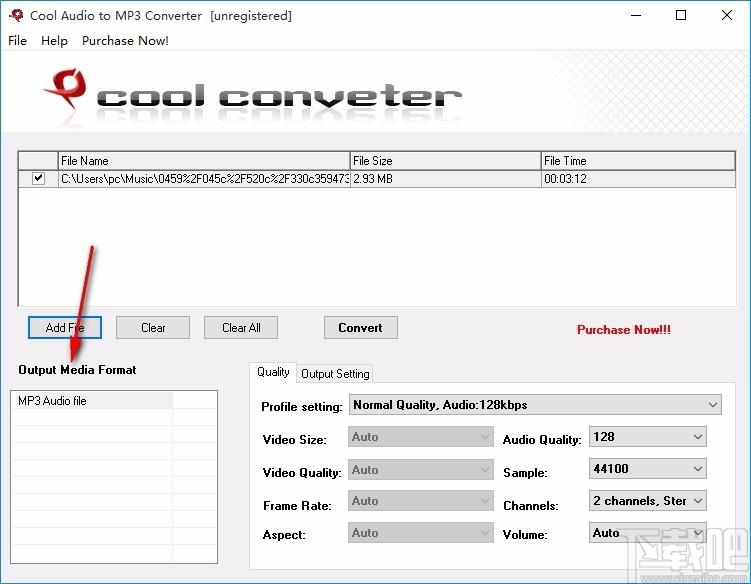
Task: Click the File Name column header
Action: [204, 160]
